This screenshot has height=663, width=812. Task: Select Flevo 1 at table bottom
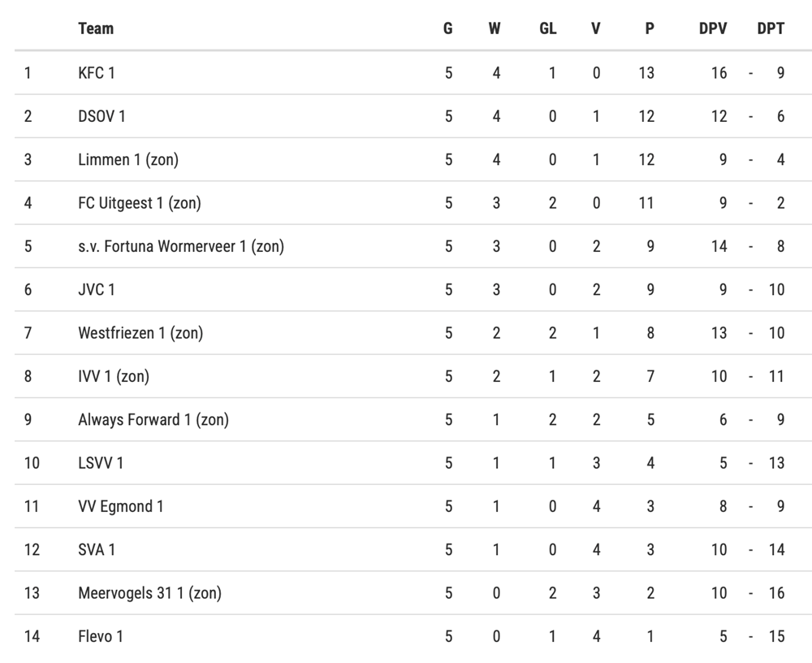coord(413,636)
